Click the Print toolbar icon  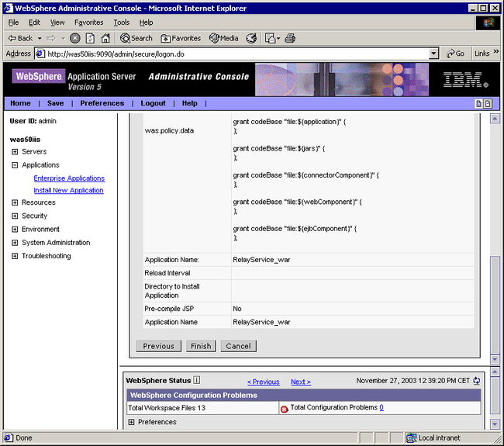click(290, 38)
